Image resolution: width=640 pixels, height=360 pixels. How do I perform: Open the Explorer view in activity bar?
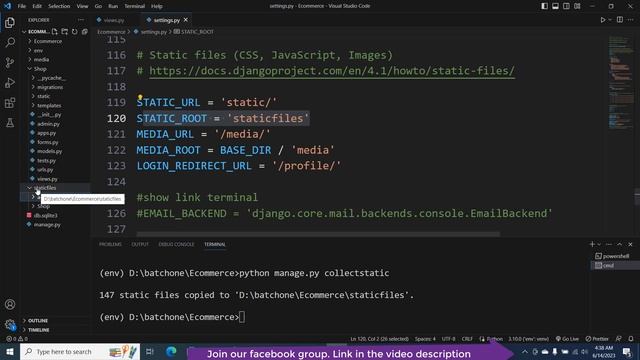click(x=10, y=22)
